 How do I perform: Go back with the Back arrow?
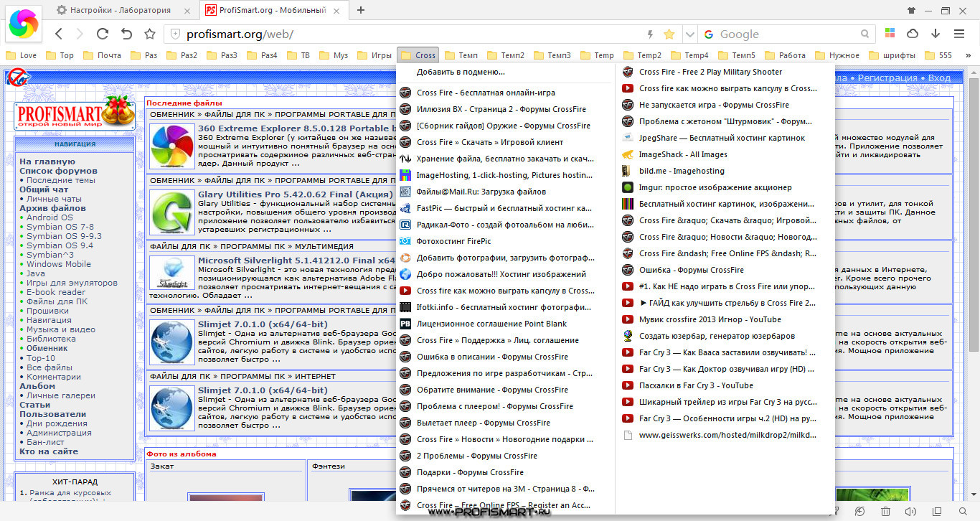click(x=59, y=34)
